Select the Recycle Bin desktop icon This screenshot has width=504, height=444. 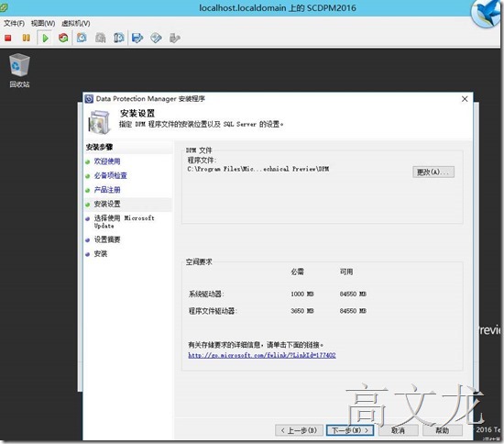pyautogui.click(x=19, y=71)
